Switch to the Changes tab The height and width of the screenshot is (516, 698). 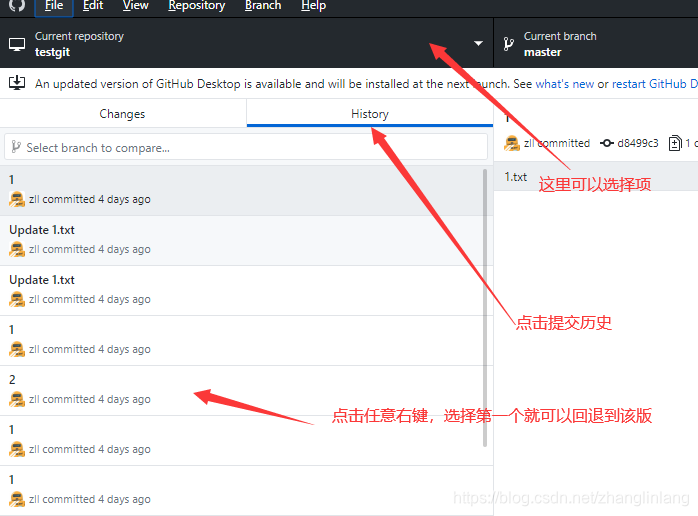click(122, 114)
